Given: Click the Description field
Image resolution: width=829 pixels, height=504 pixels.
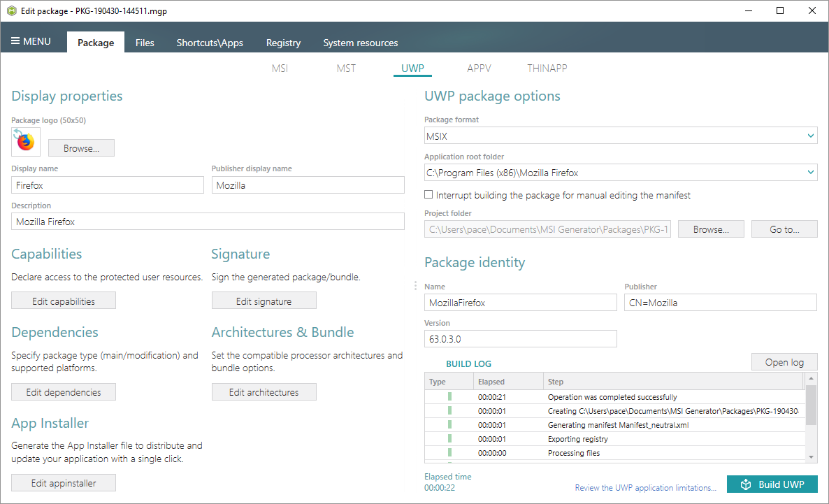Looking at the screenshot, I should tap(208, 222).
